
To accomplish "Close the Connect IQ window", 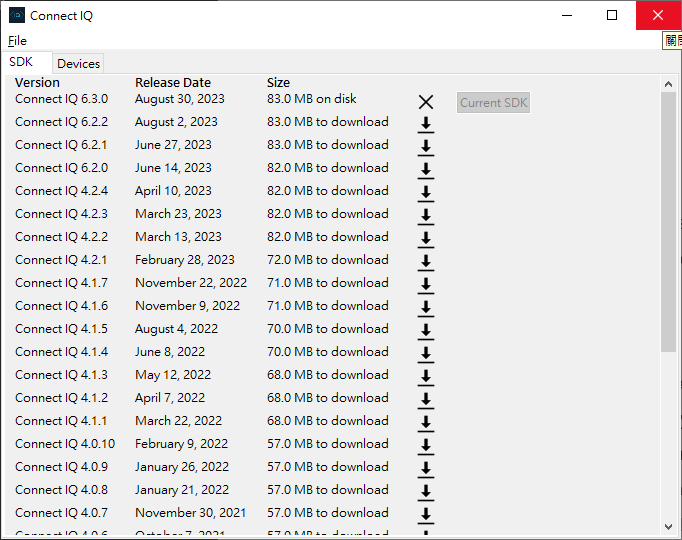I will (x=658, y=15).
